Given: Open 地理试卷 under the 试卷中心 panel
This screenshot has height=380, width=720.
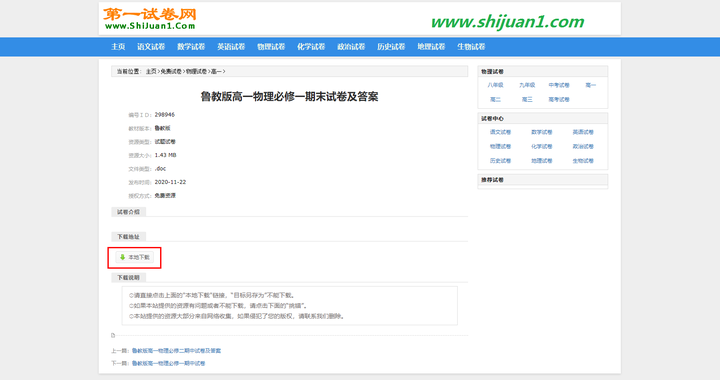Looking at the screenshot, I should tap(541, 161).
